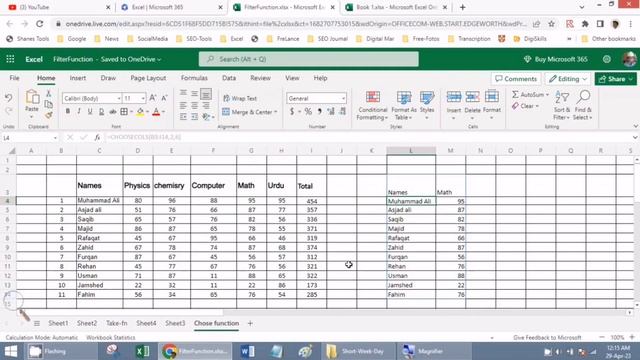
Task: Click the green Share button
Action: click(616, 79)
